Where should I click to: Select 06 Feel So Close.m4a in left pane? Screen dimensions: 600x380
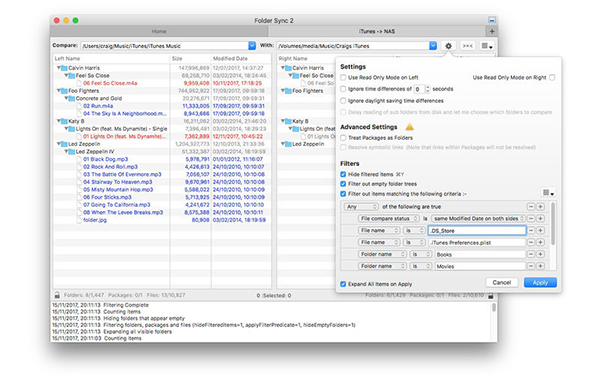pos(110,83)
